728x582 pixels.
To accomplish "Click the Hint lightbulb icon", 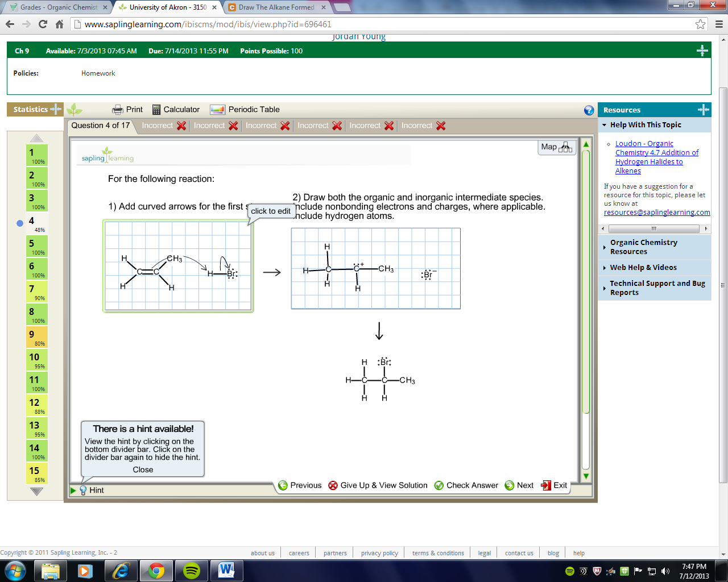I will 83,490.
